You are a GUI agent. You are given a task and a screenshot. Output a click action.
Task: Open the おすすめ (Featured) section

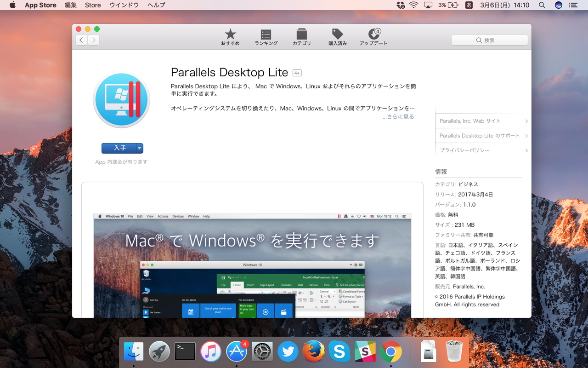click(x=230, y=37)
